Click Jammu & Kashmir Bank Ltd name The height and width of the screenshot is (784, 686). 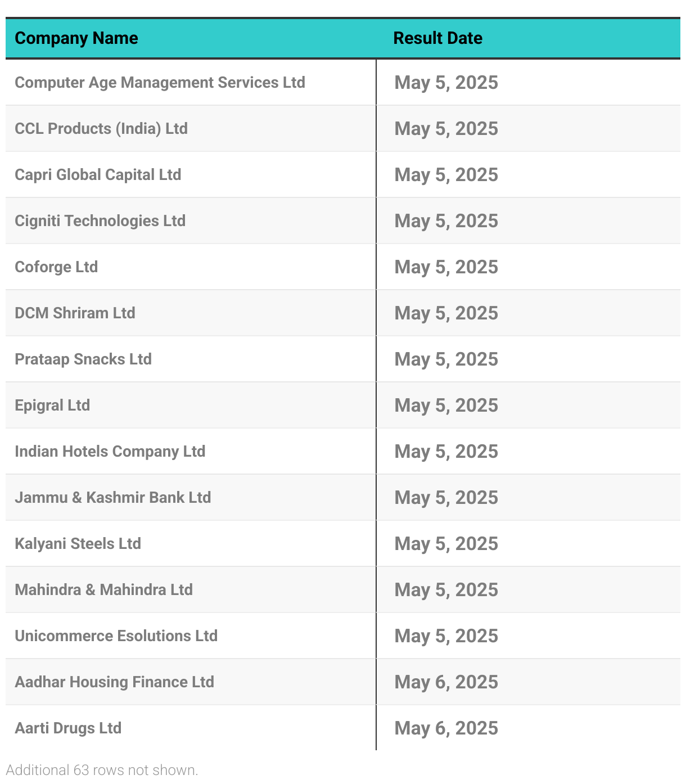(x=113, y=498)
